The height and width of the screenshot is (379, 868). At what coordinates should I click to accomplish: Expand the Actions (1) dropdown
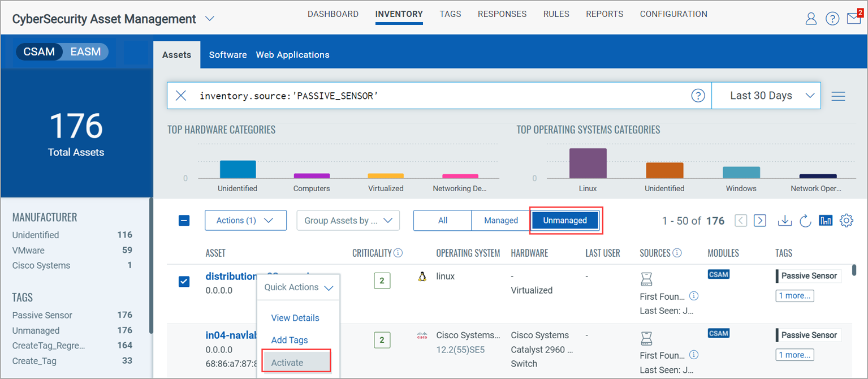[245, 221]
